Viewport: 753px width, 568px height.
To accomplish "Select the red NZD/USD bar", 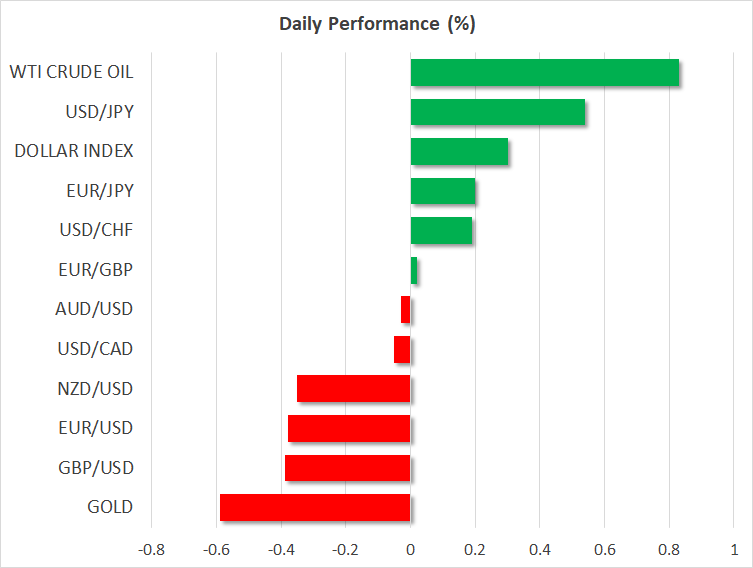I will (x=354, y=388).
